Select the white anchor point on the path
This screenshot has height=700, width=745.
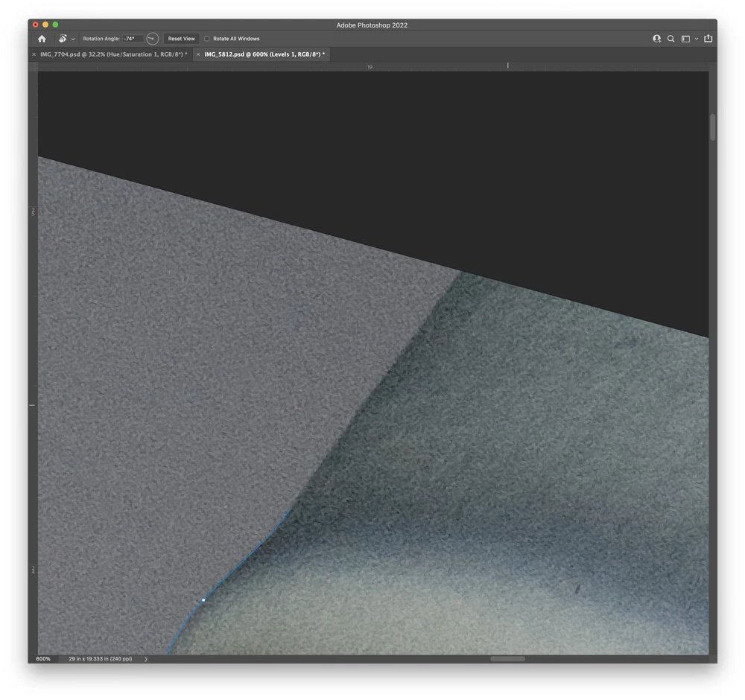click(203, 600)
